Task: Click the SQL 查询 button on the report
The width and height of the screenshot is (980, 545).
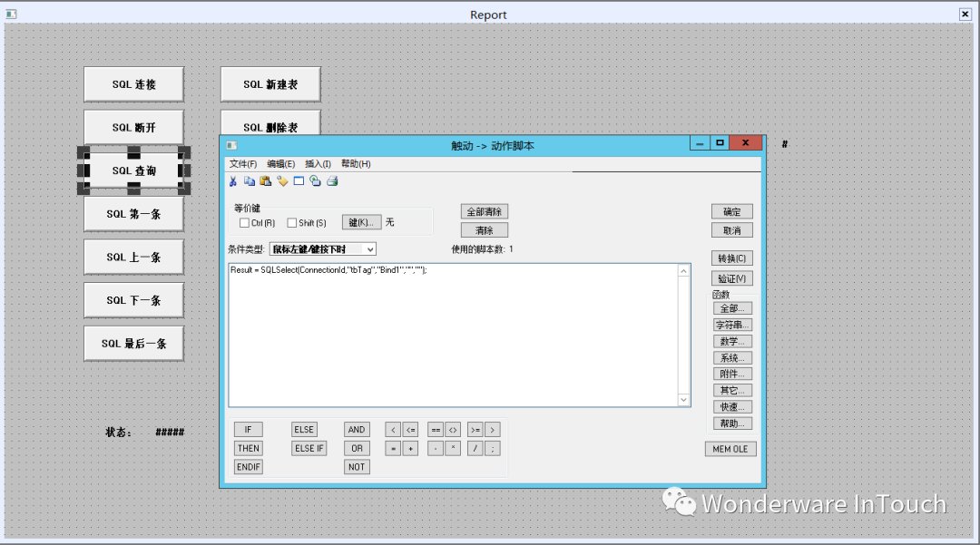Action: pos(132,170)
